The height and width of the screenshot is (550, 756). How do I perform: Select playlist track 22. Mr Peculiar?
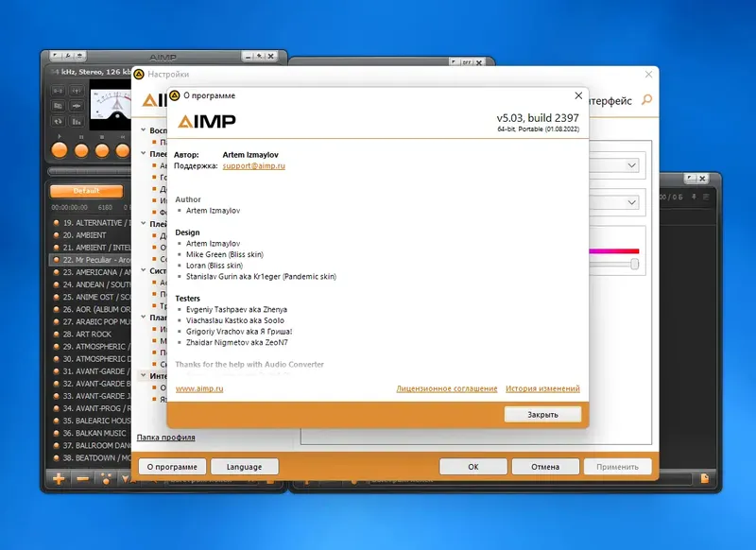click(x=92, y=260)
